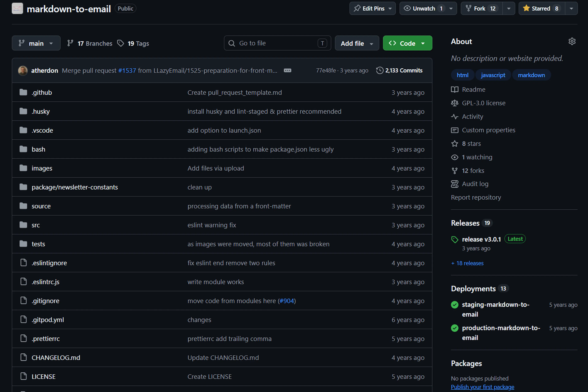Click the tests folder icon
The image size is (588, 392).
click(x=24, y=244)
